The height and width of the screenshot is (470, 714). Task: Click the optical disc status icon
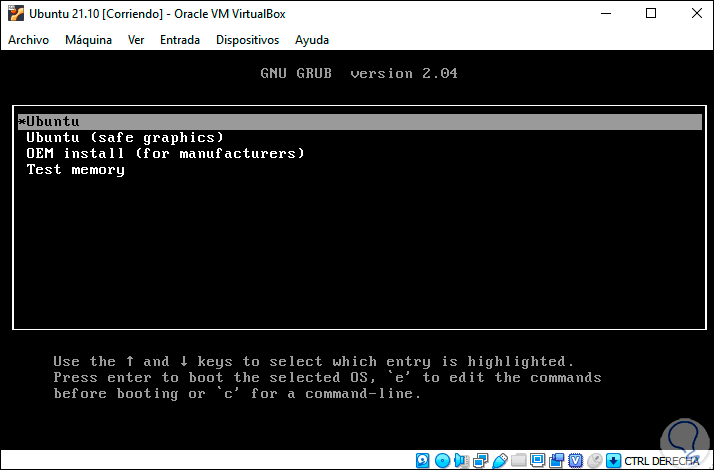[442, 460]
